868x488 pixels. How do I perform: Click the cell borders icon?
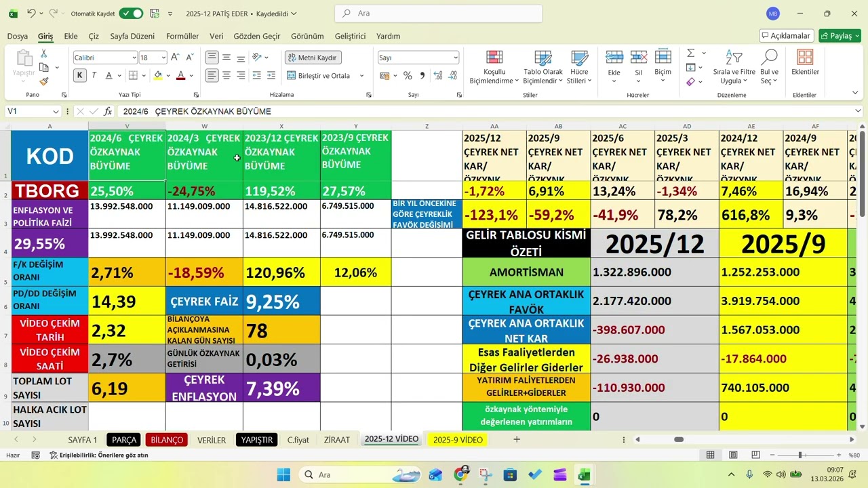(x=133, y=75)
